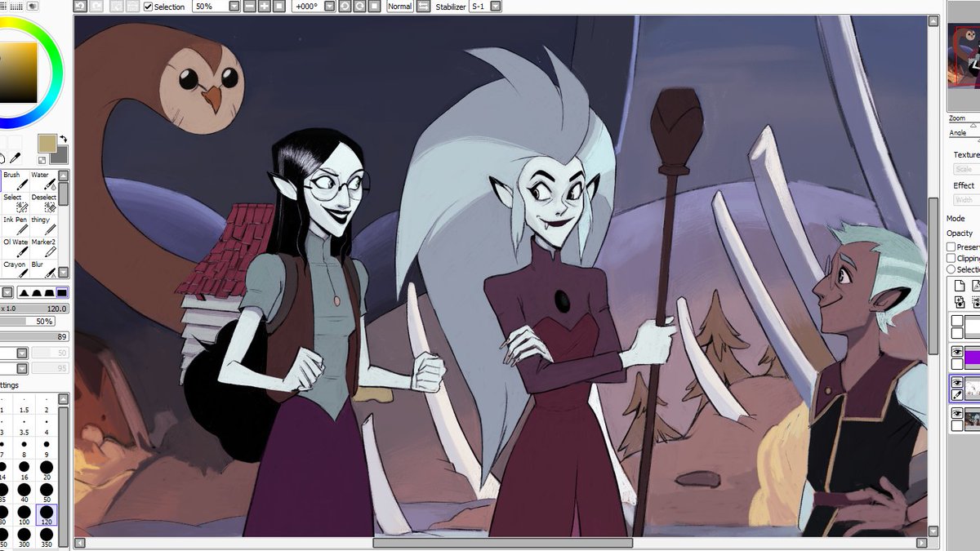Click the zoom out minus button
This screenshot has width=980, height=551.
250,6
